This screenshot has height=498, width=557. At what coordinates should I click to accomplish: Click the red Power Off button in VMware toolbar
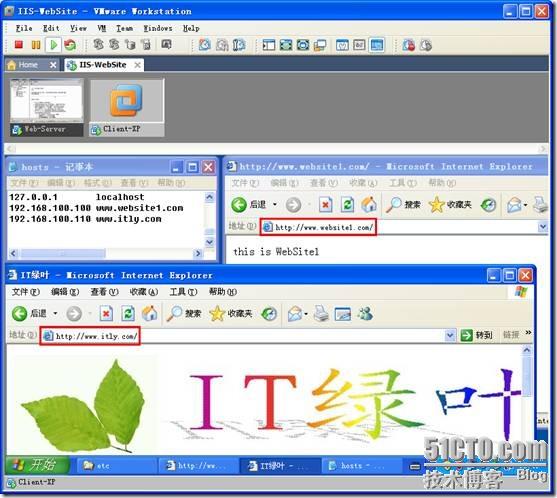pyautogui.click(x=19, y=45)
